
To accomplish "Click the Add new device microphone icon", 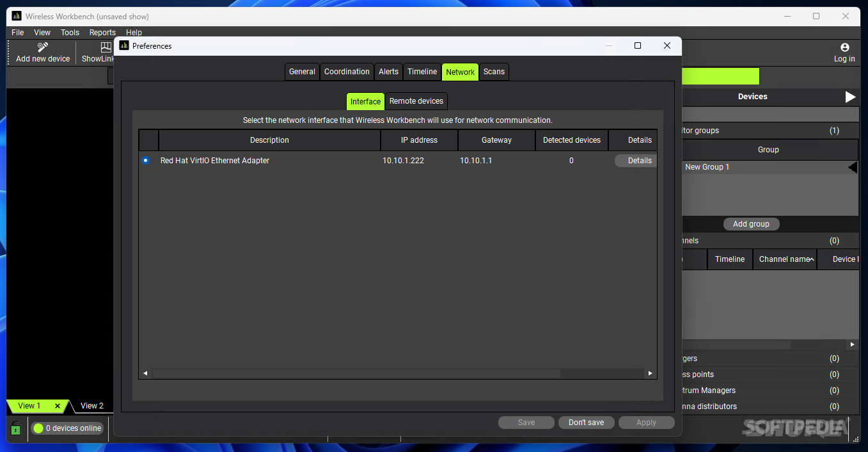I will coord(43,47).
